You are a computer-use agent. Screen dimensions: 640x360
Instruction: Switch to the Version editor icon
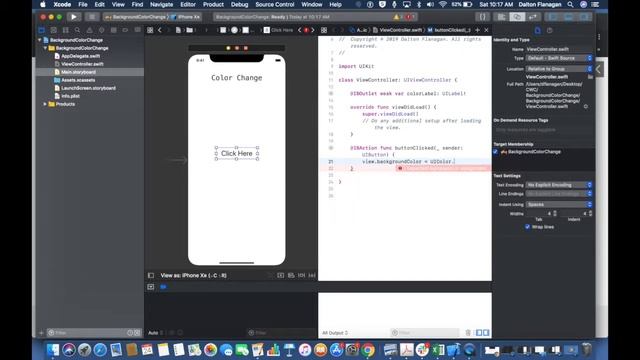point(533,17)
